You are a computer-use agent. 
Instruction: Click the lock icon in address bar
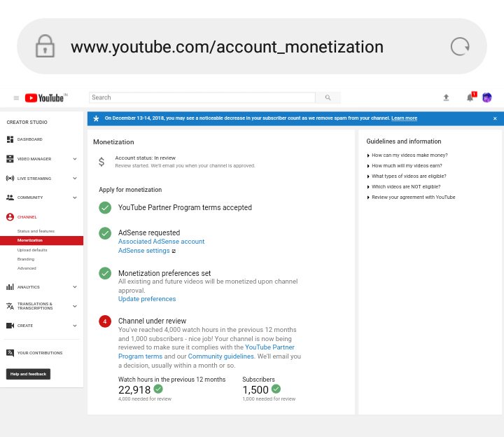click(x=45, y=46)
